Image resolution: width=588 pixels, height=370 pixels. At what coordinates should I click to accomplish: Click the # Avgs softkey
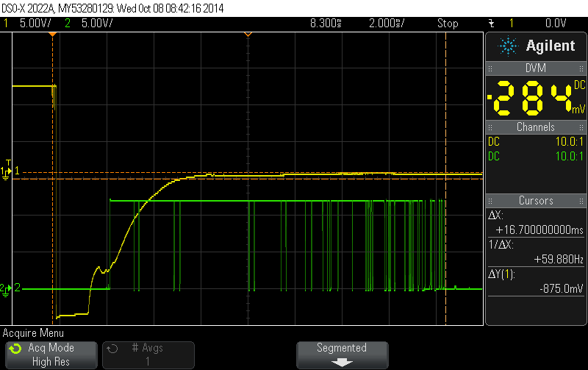click(x=148, y=355)
